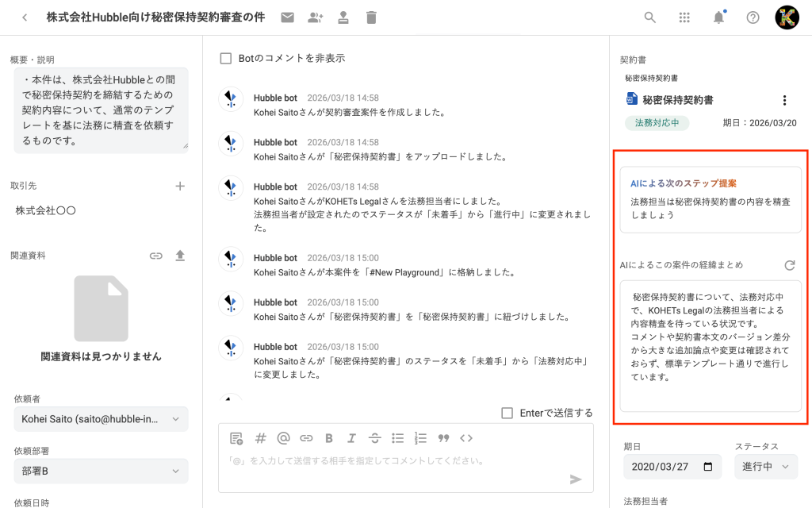
Task: Open the three-dot menu for 秘密保持契約書
Action: (x=784, y=100)
